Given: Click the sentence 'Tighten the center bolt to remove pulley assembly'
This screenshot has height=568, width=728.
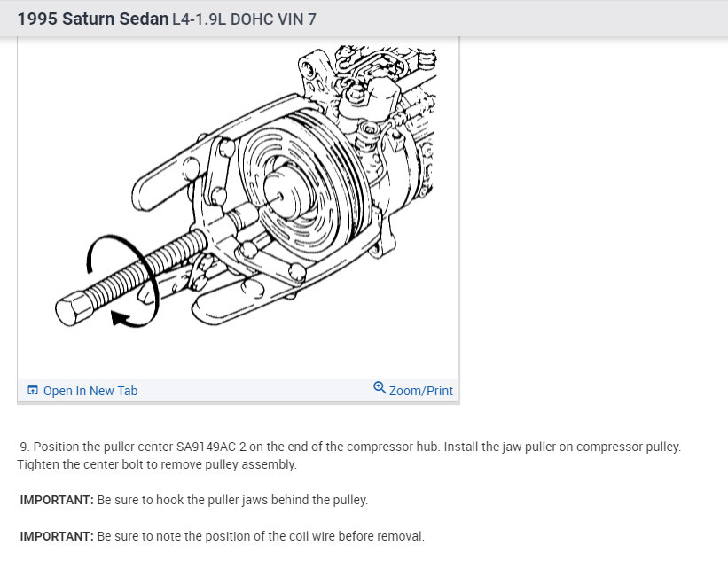Looking at the screenshot, I should [x=157, y=464].
